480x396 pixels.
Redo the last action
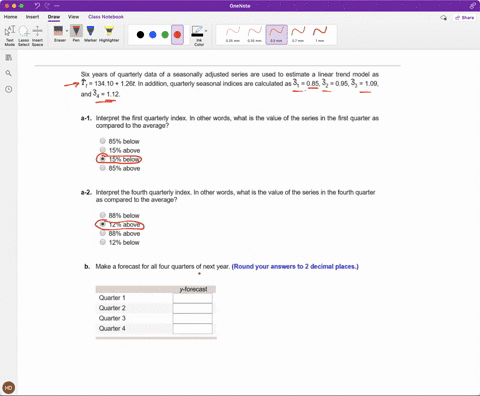tap(47, 6)
